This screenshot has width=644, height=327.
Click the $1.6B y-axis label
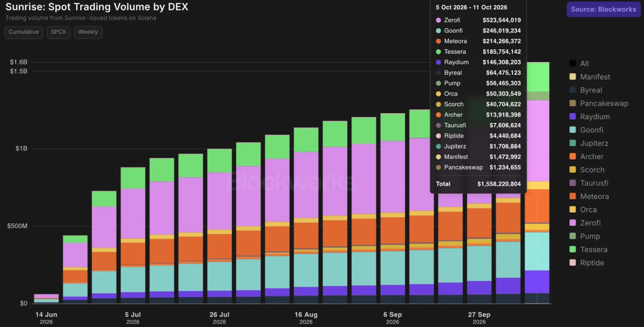(x=19, y=62)
